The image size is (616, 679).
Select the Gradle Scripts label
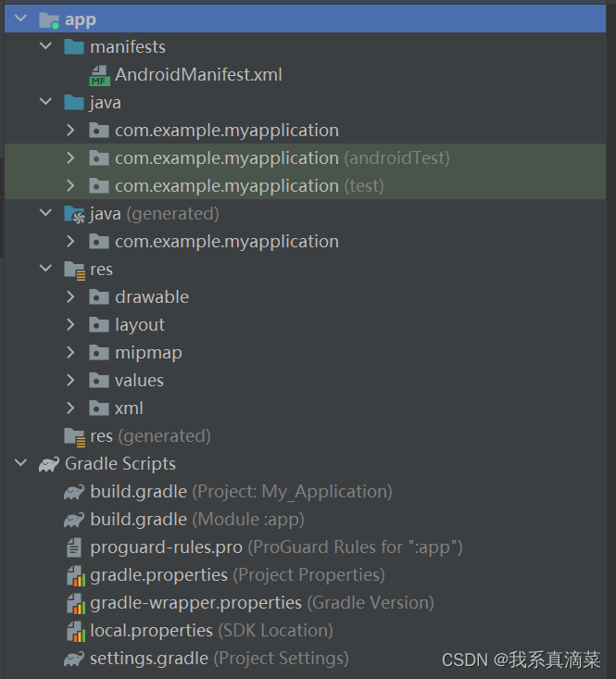click(120, 464)
